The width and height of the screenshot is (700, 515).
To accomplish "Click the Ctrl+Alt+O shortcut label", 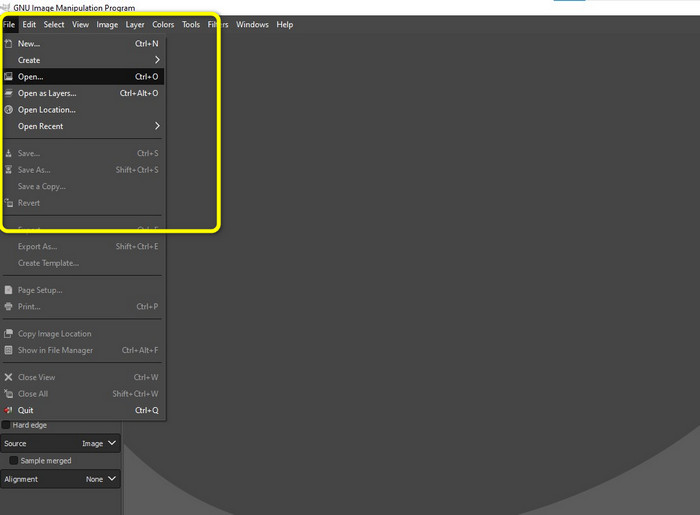I will pos(139,93).
